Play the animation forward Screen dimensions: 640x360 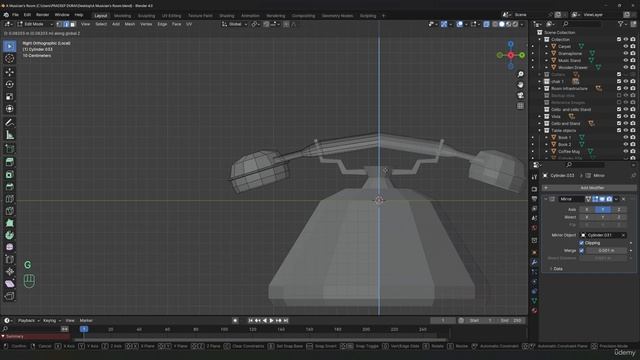click(x=272, y=320)
